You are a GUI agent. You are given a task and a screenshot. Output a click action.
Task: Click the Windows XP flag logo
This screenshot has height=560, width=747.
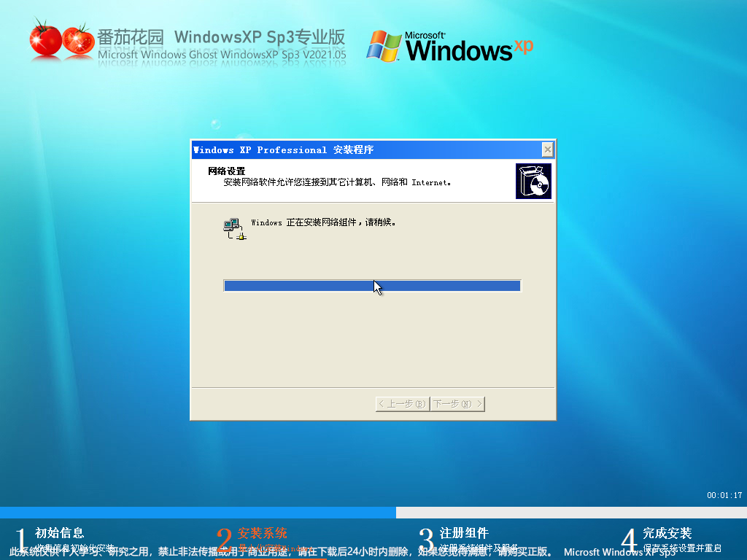pyautogui.click(x=384, y=45)
